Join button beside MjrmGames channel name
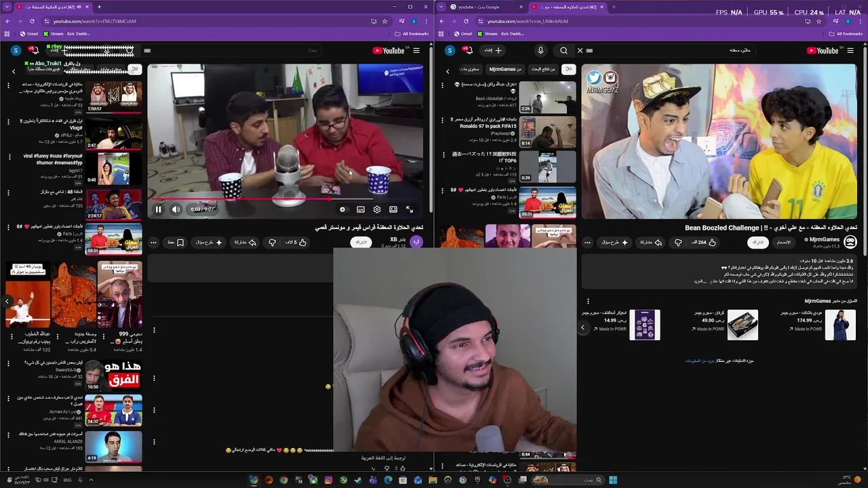868x488 pixels. [784, 242]
